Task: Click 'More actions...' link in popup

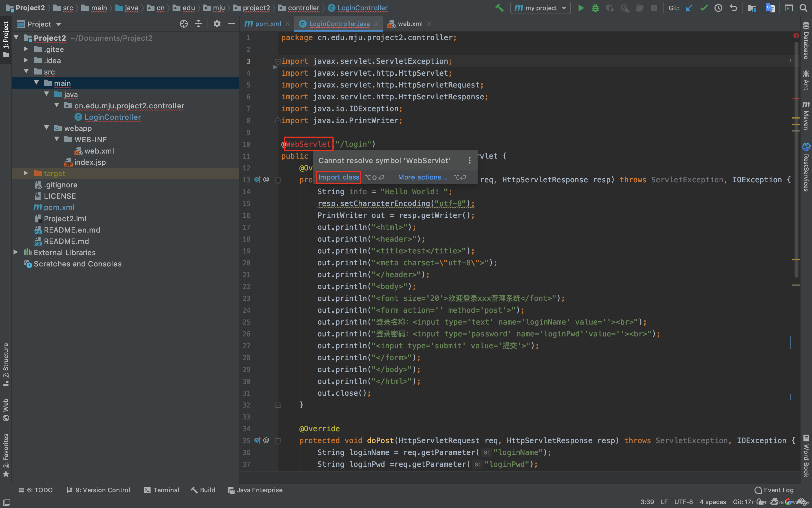Action: [x=422, y=177]
